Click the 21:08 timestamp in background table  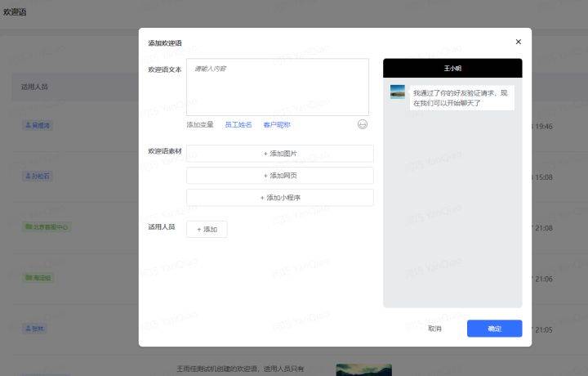coord(544,228)
